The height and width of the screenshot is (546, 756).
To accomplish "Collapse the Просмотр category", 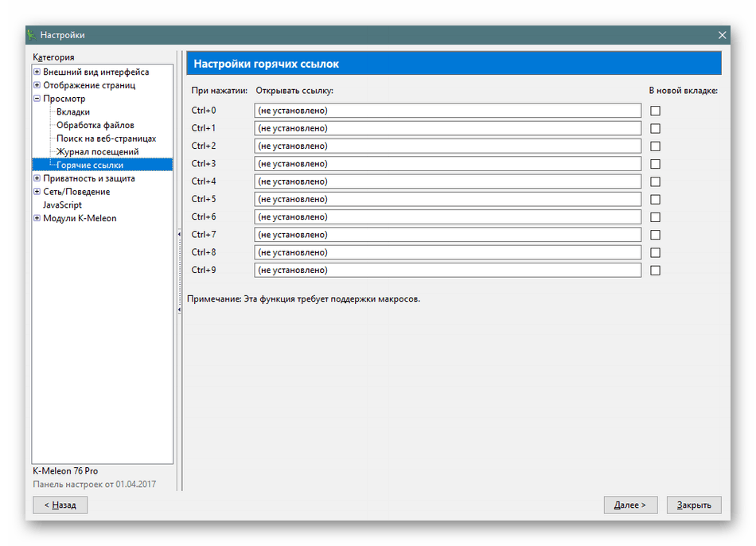I will (x=37, y=99).
